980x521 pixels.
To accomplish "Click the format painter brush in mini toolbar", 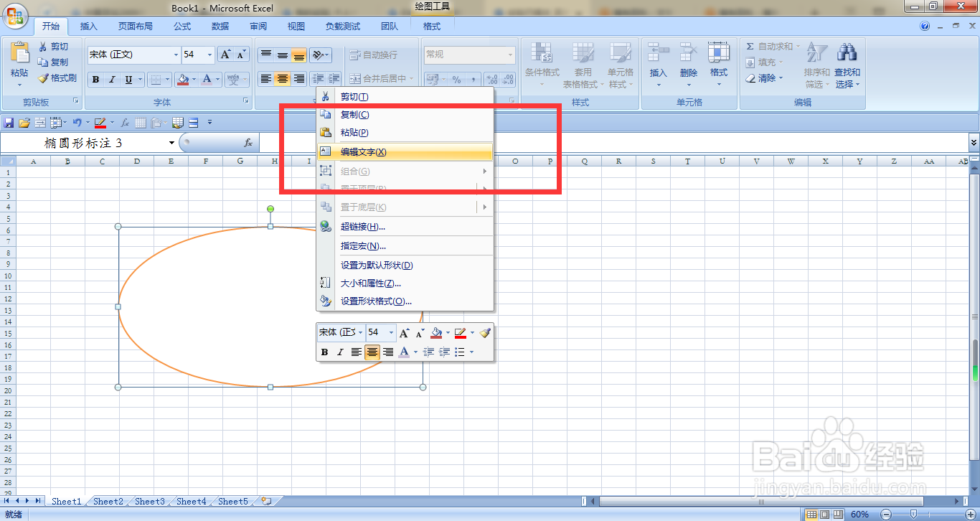I will 485,333.
